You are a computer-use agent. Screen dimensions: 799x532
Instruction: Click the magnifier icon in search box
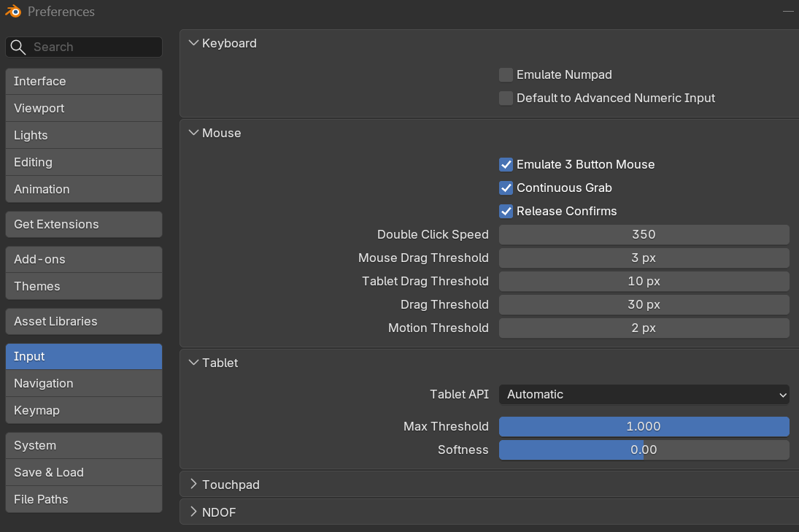point(18,47)
